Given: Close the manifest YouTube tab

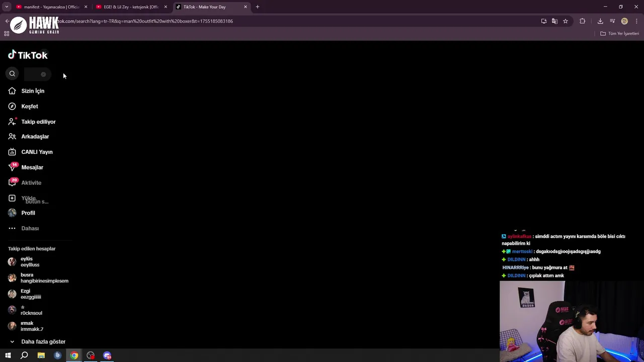Looking at the screenshot, I should 86,7.
